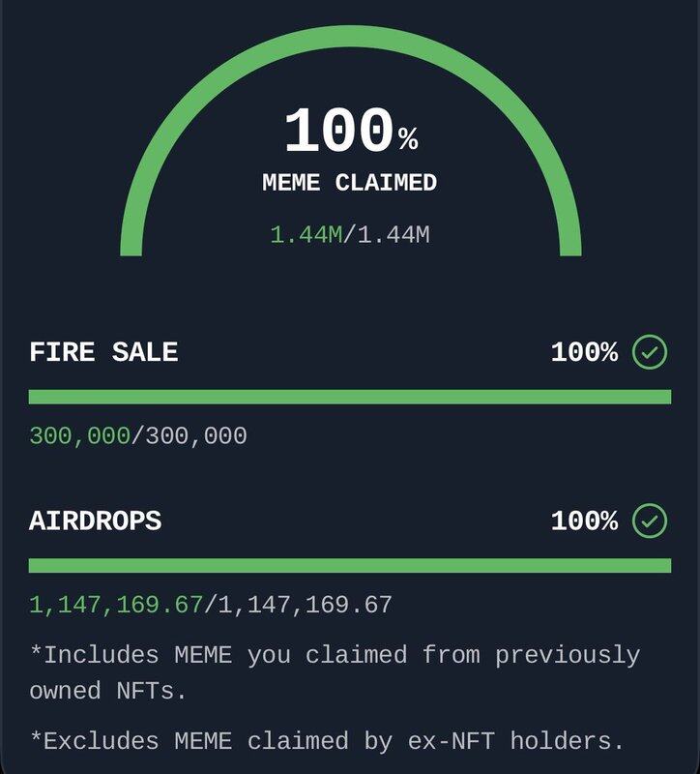Click the green 300,000 claimed figure
This screenshot has height=774, width=700.
pyautogui.click(x=79, y=436)
